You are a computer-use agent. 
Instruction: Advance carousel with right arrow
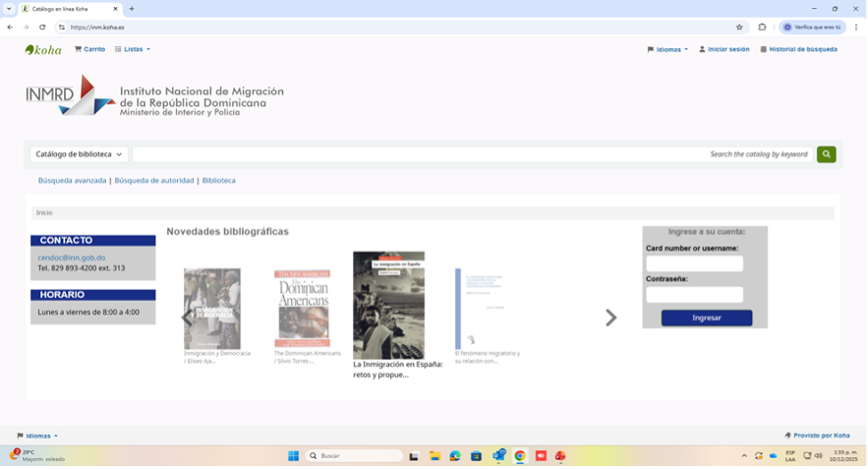(610, 318)
